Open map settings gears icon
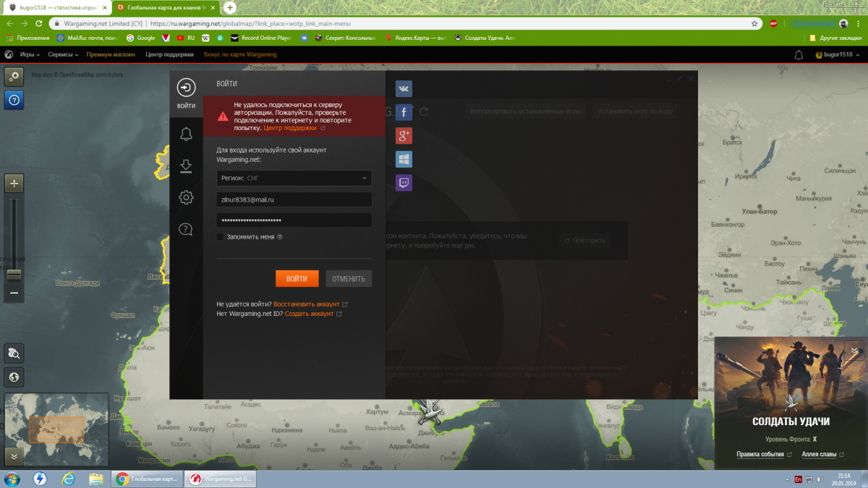The image size is (868, 488). [14, 76]
